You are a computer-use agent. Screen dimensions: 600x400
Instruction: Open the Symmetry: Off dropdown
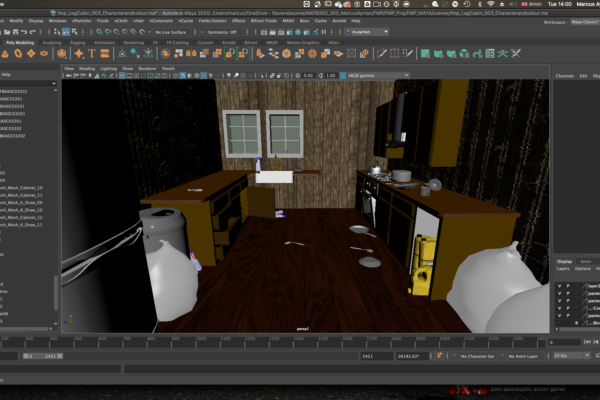click(x=222, y=32)
